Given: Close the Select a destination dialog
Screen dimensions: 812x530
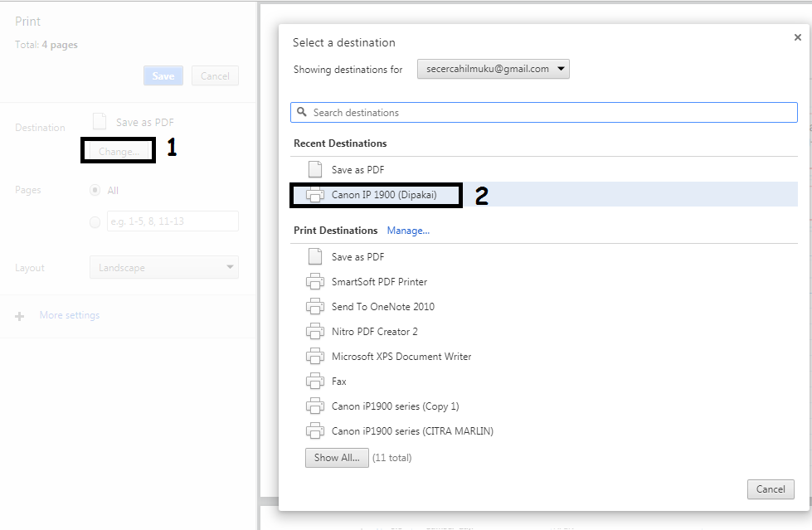Looking at the screenshot, I should [x=798, y=37].
